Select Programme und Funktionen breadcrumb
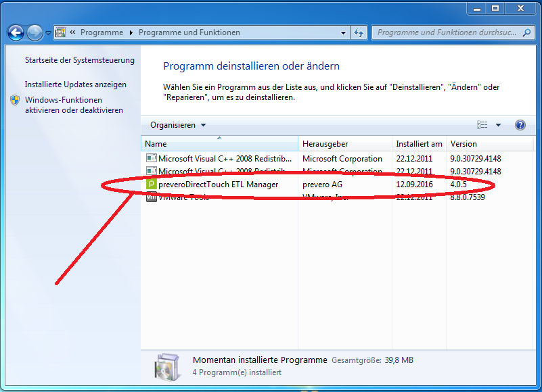542x392 pixels. 189,32
